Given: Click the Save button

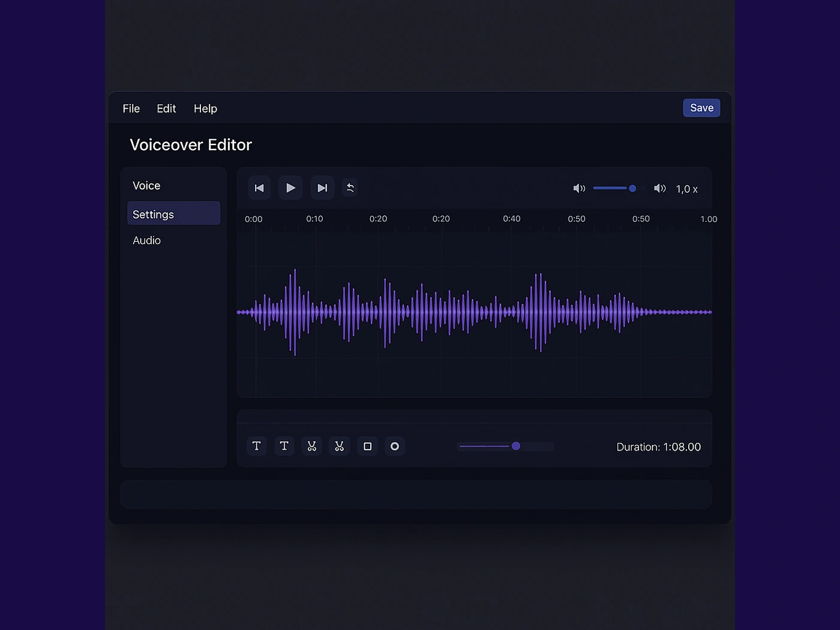Looking at the screenshot, I should [701, 107].
